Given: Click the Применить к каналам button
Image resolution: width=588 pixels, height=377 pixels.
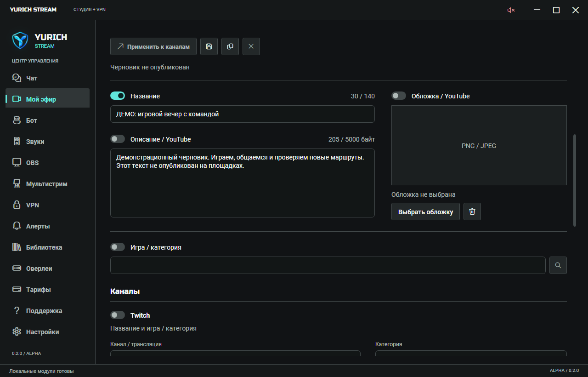Looking at the screenshot, I should click(153, 46).
